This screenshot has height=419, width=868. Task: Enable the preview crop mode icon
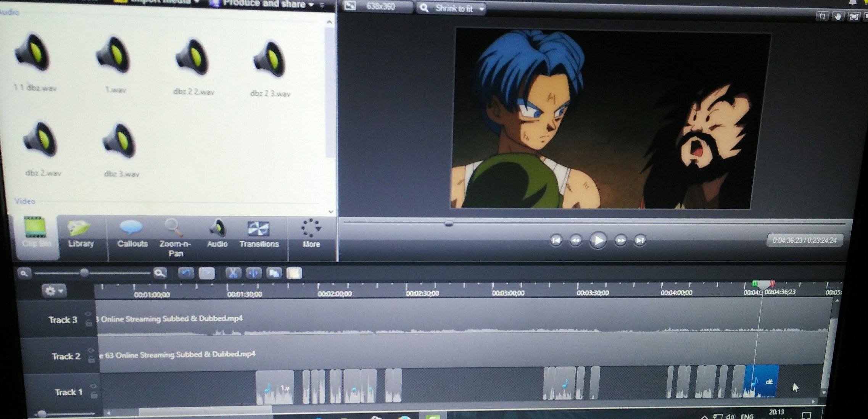822,16
